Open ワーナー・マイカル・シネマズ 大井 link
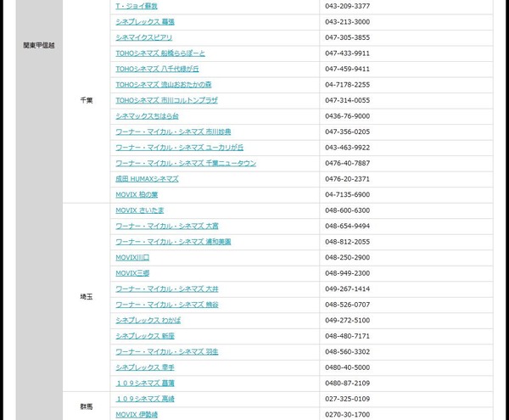The width and height of the screenshot is (509, 420). [167, 288]
